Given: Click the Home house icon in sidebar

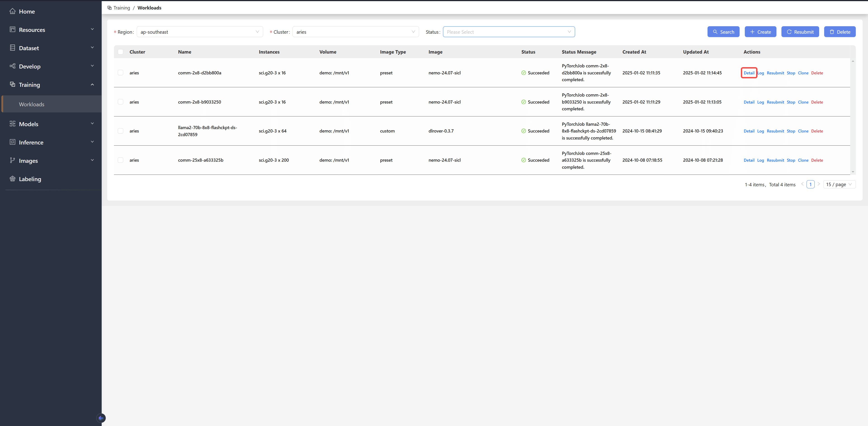Looking at the screenshot, I should coord(12,12).
